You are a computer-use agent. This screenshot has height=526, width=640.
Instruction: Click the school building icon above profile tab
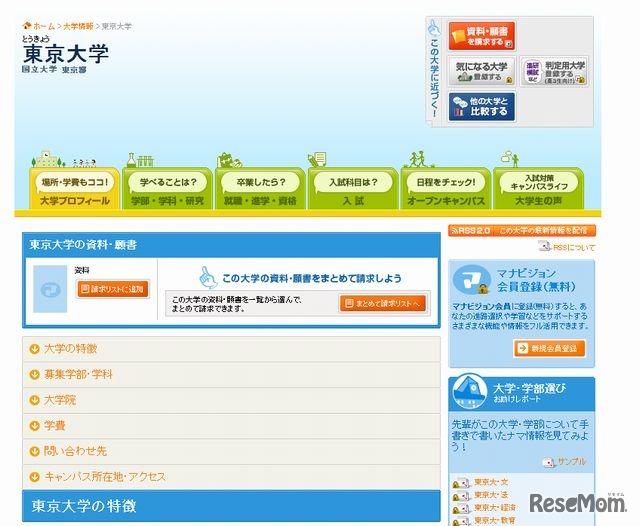pos(48,160)
